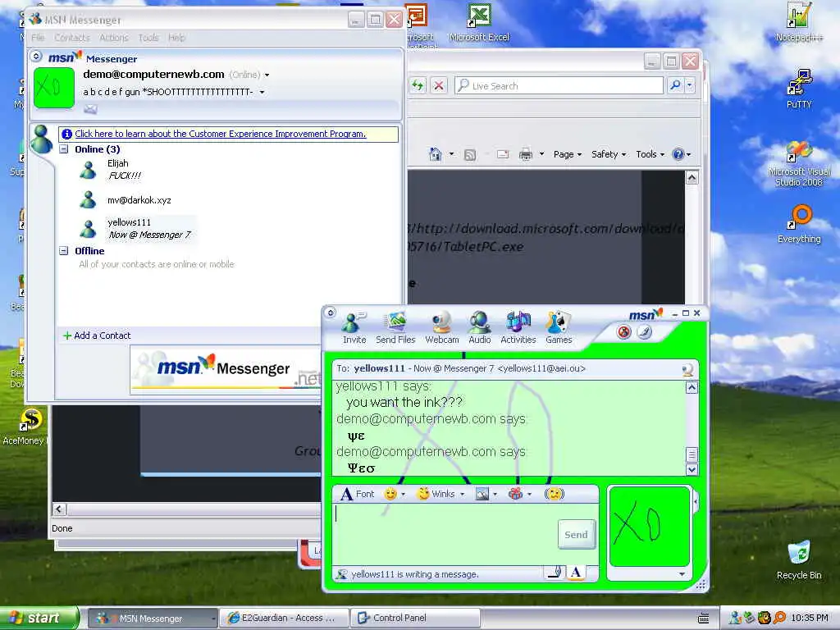Open the Page menu dropdown in browser
Viewport: 840px width, 630px height.
coord(568,154)
